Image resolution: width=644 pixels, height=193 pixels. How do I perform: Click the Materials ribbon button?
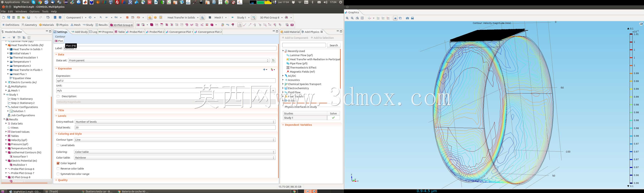(x=47, y=25)
